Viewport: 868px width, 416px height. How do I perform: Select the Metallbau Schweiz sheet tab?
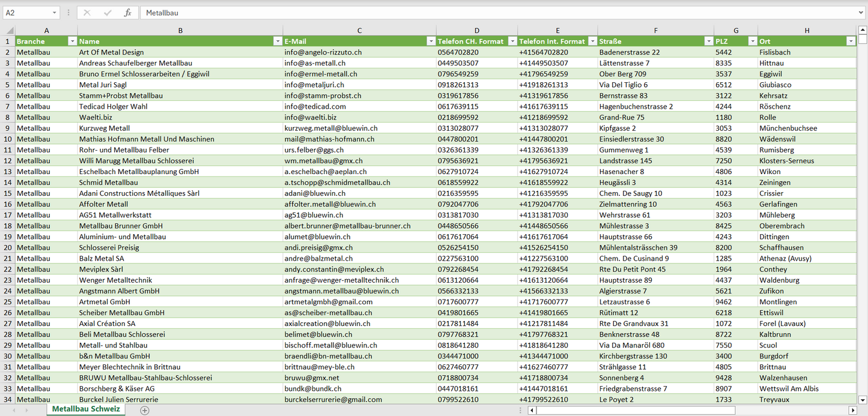point(86,409)
